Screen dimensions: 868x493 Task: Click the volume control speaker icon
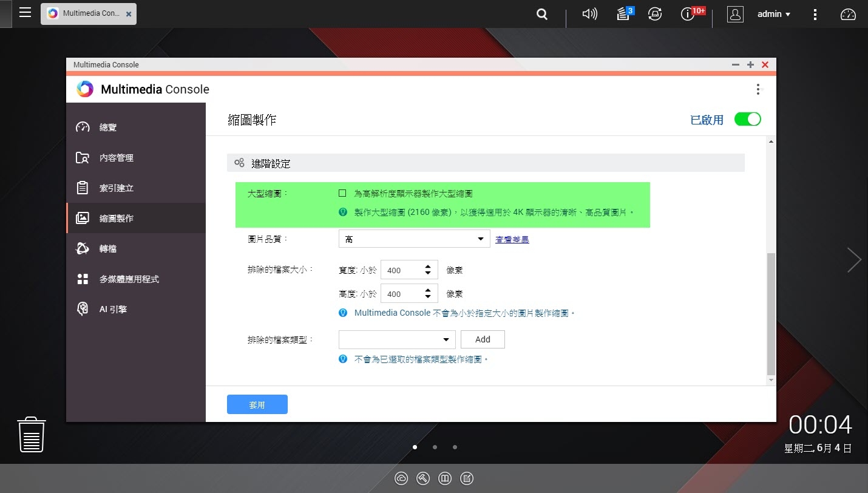[589, 14]
